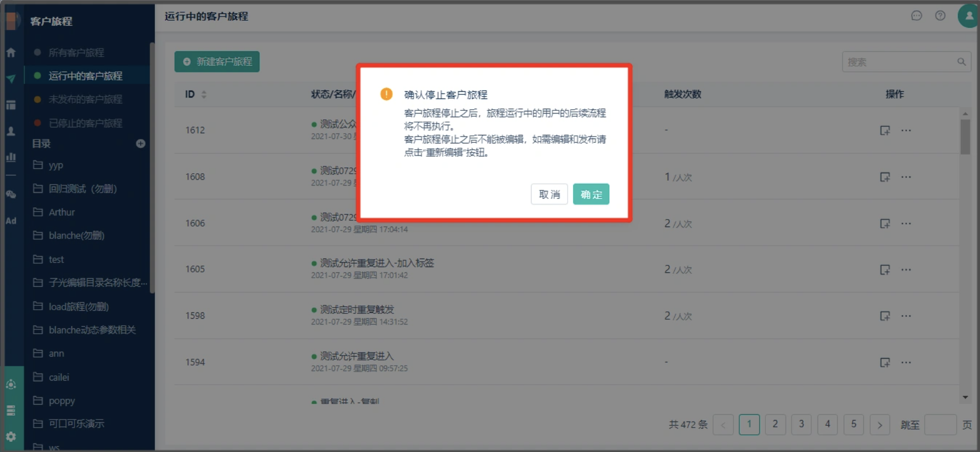Viewport: 980px width, 452px height.
Task: Click the edit icon for journey 1594
Action: click(x=885, y=362)
